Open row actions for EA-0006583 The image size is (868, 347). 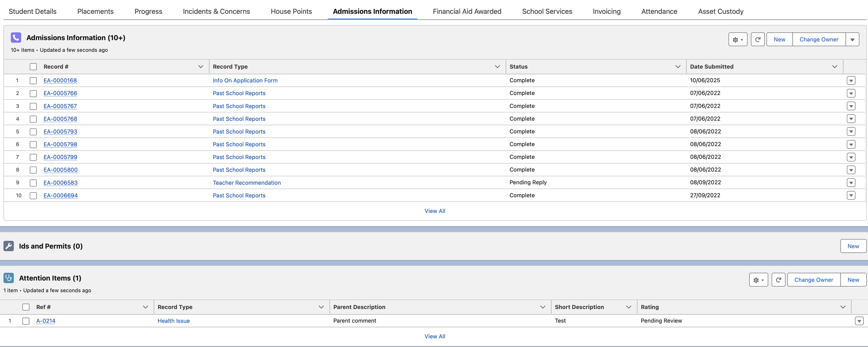851,183
